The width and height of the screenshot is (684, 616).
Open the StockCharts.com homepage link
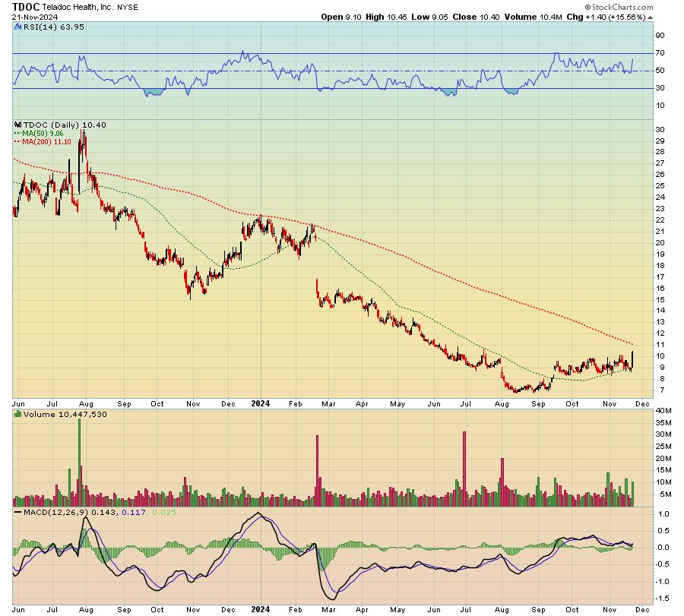tap(622, 6)
